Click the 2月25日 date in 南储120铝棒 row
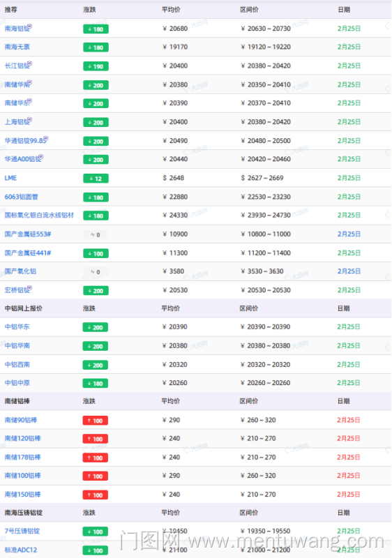 click(349, 439)
